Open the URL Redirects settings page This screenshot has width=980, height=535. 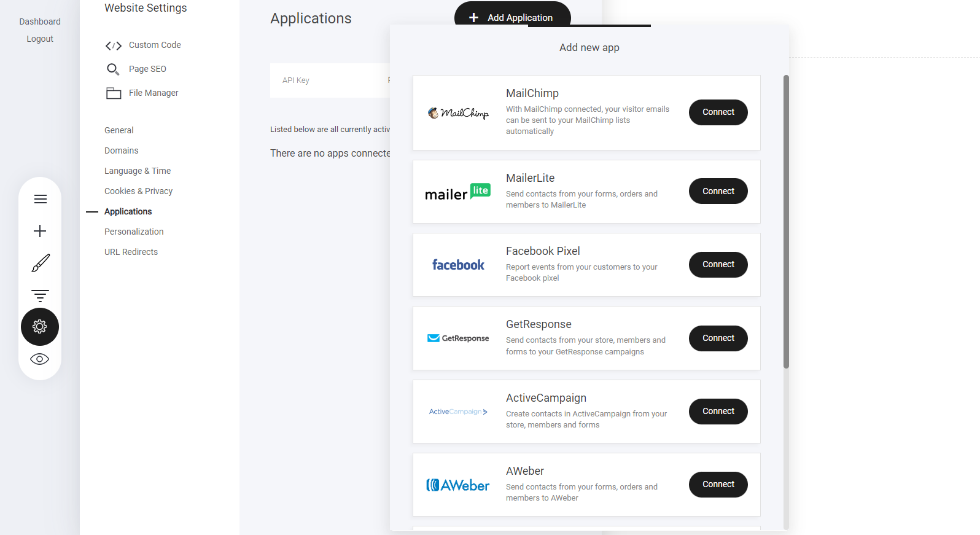point(131,252)
